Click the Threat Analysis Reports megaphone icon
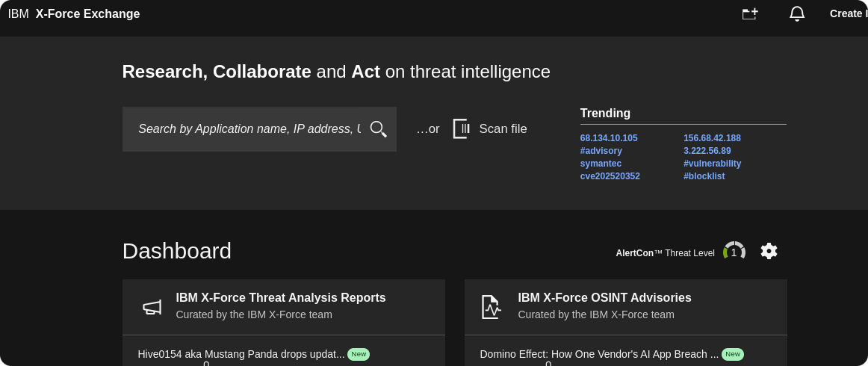The image size is (868, 366). tap(152, 307)
